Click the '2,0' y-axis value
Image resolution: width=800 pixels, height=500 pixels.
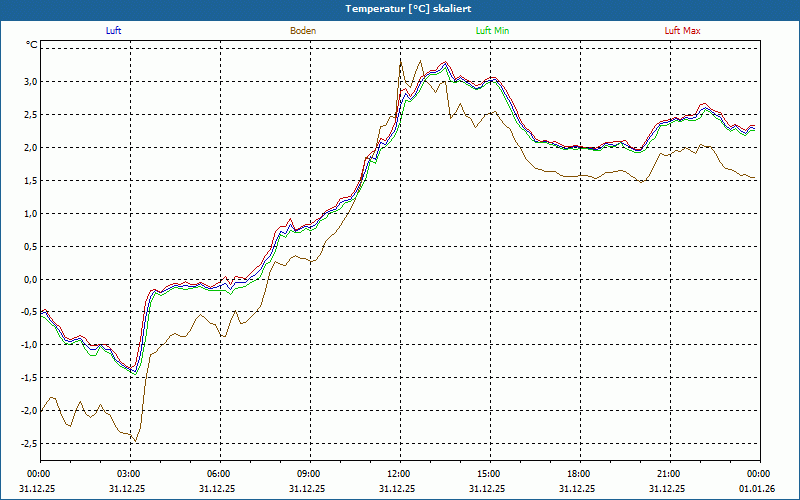(x=31, y=147)
